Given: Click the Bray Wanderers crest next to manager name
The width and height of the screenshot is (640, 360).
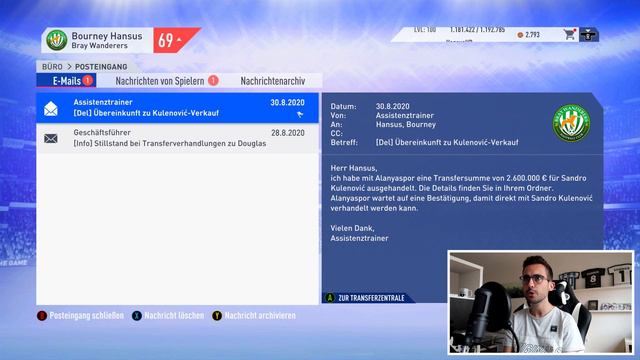Looking at the screenshot, I should [x=57, y=40].
